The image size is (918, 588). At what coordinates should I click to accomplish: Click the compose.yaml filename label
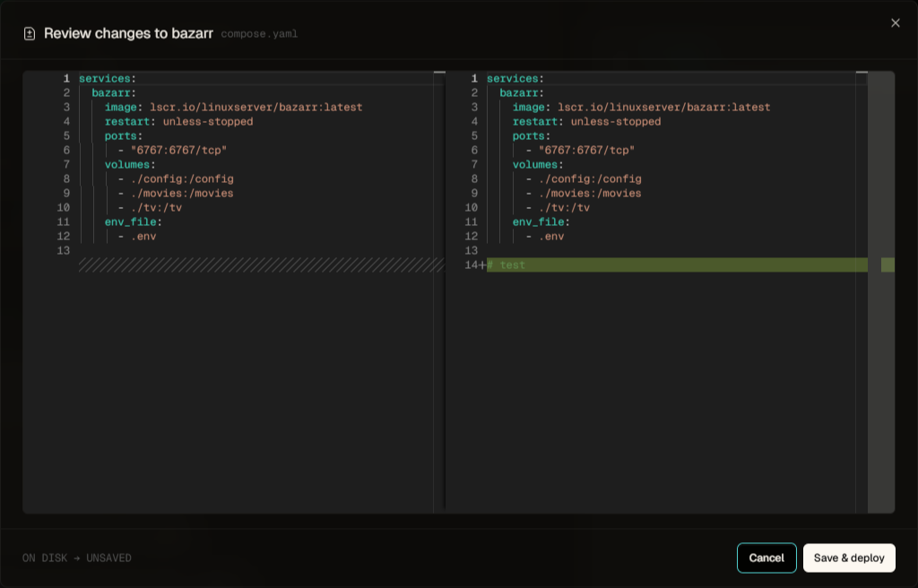(259, 34)
